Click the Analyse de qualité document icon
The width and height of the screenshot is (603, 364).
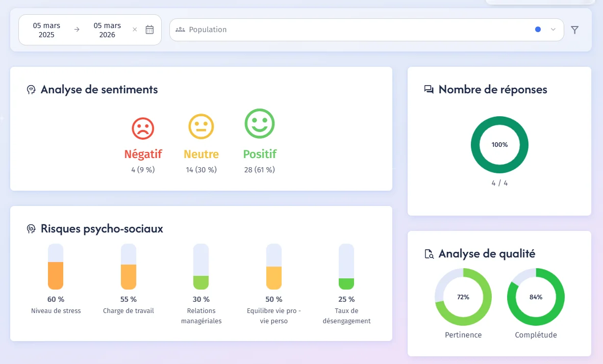tap(429, 254)
